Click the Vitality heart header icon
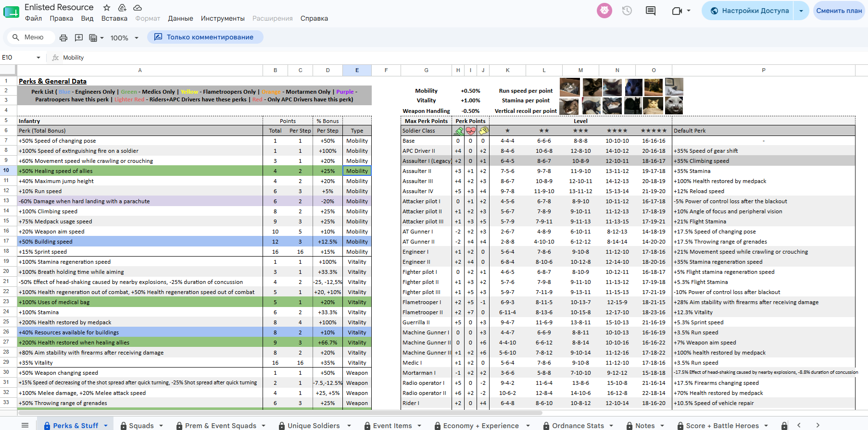 (471, 131)
